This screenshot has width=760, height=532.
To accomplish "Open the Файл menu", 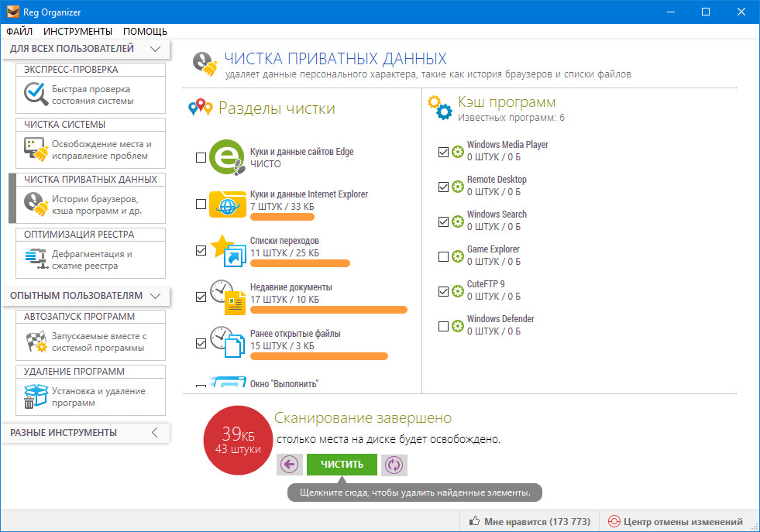I will [x=19, y=31].
